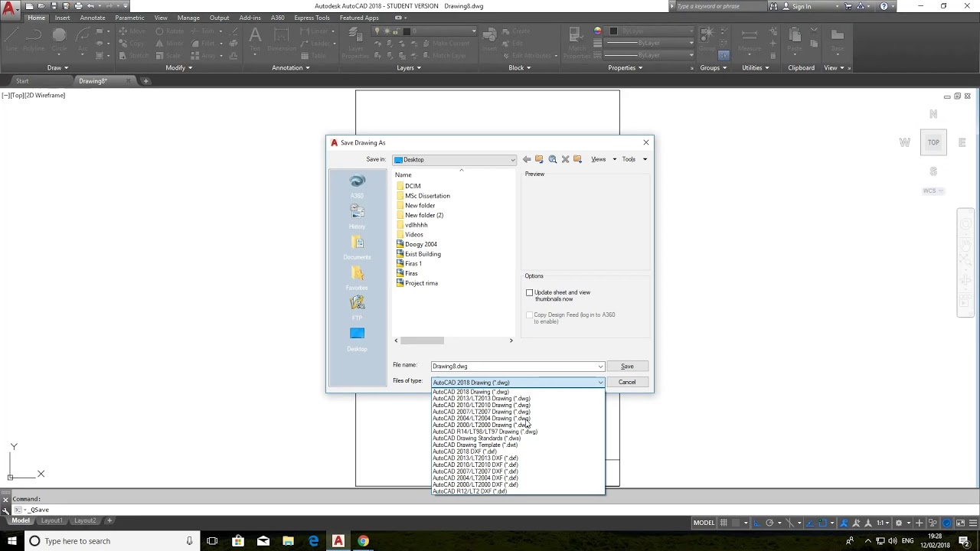Add a new layout with the plus button
The image size is (980, 551).
(x=109, y=521)
